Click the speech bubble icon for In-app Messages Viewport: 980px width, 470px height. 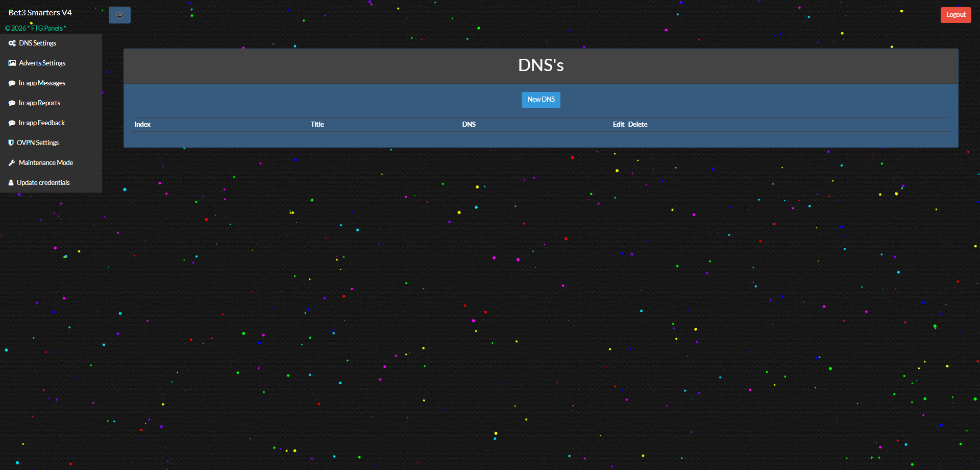(x=12, y=83)
